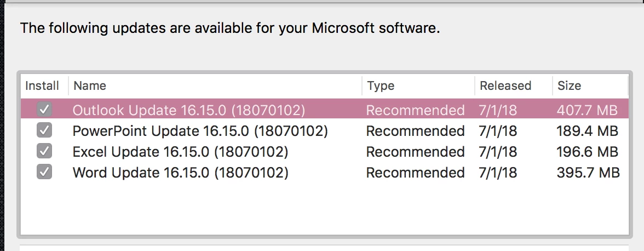
Task: Toggle the Word Update install checkbox
Action: coord(44,173)
